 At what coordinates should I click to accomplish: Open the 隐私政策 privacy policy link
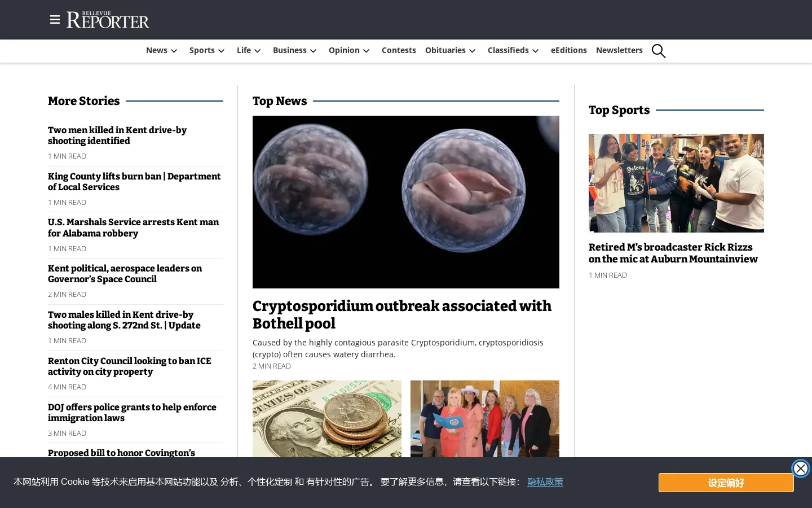click(545, 482)
